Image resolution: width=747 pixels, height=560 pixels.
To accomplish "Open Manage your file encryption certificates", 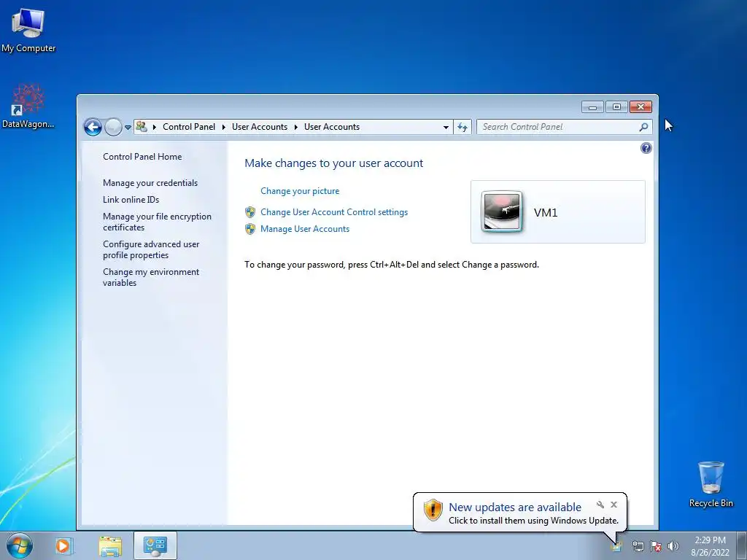I will [x=158, y=222].
